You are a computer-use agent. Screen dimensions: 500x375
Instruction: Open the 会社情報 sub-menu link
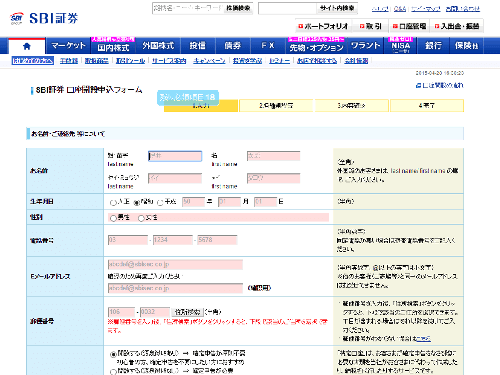tap(356, 61)
